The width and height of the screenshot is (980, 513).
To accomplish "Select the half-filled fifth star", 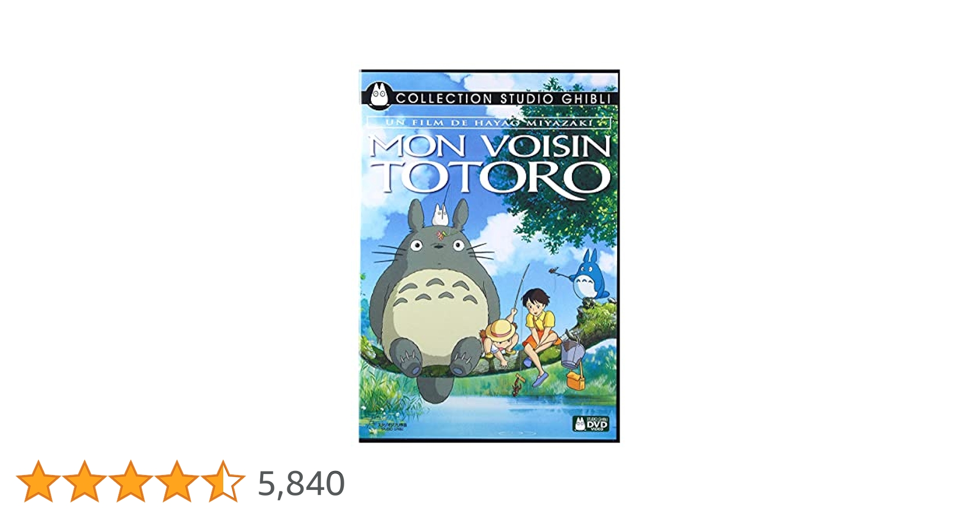I will coord(223,481).
